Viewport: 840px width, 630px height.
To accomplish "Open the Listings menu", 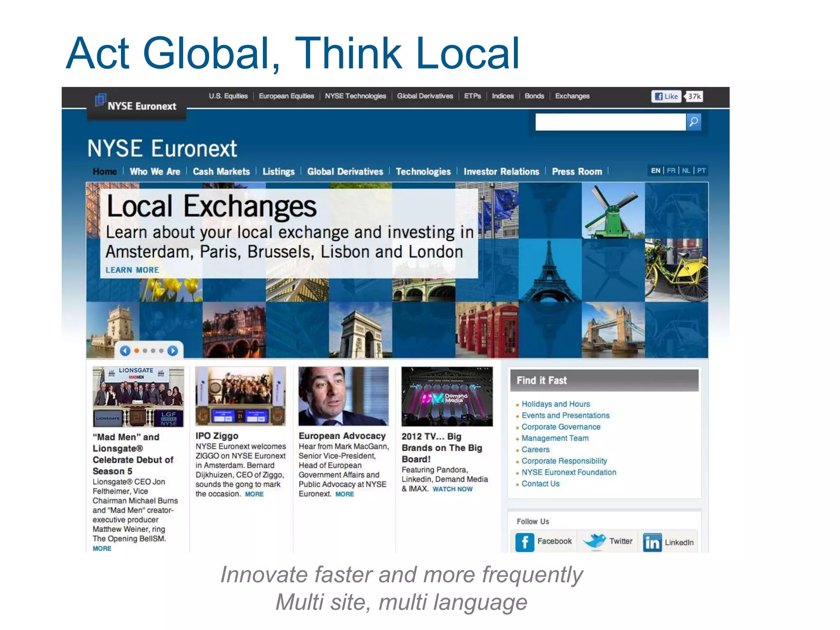I will (x=278, y=171).
